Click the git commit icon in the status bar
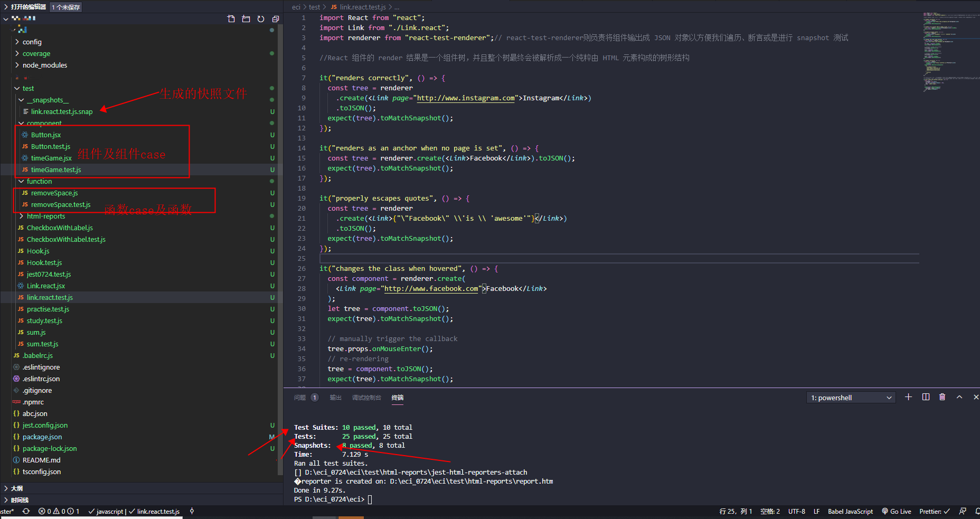Image resolution: width=980 pixels, height=519 pixels. tap(192, 511)
